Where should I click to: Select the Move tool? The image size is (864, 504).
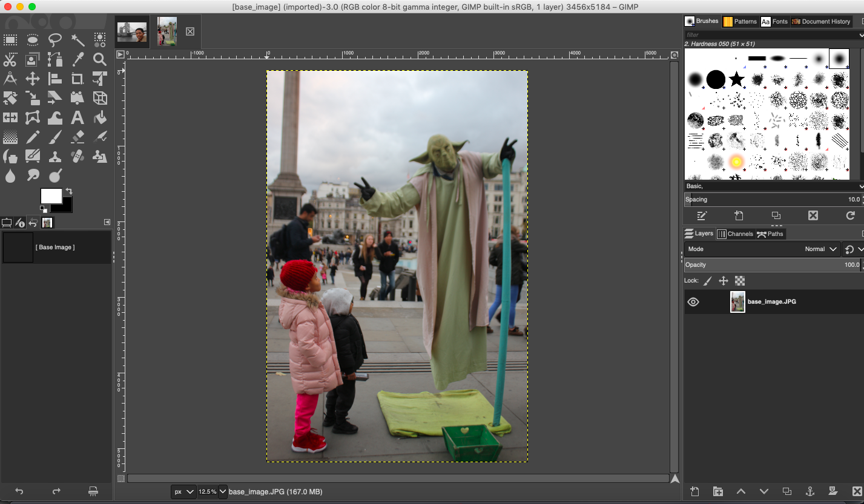point(33,79)
